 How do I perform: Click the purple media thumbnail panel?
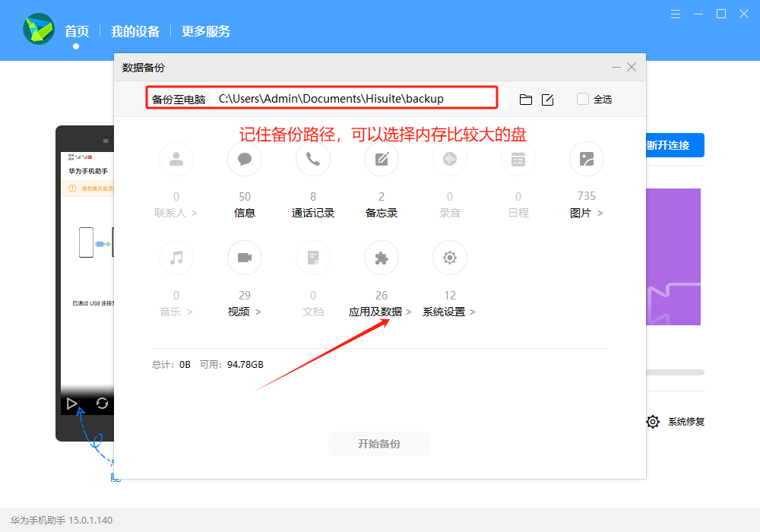pos(673,257)
